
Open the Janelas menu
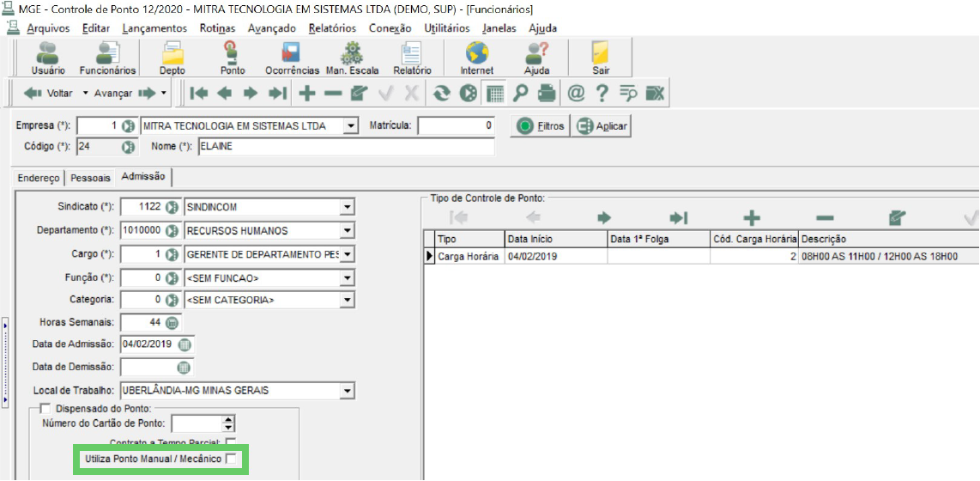499,28
